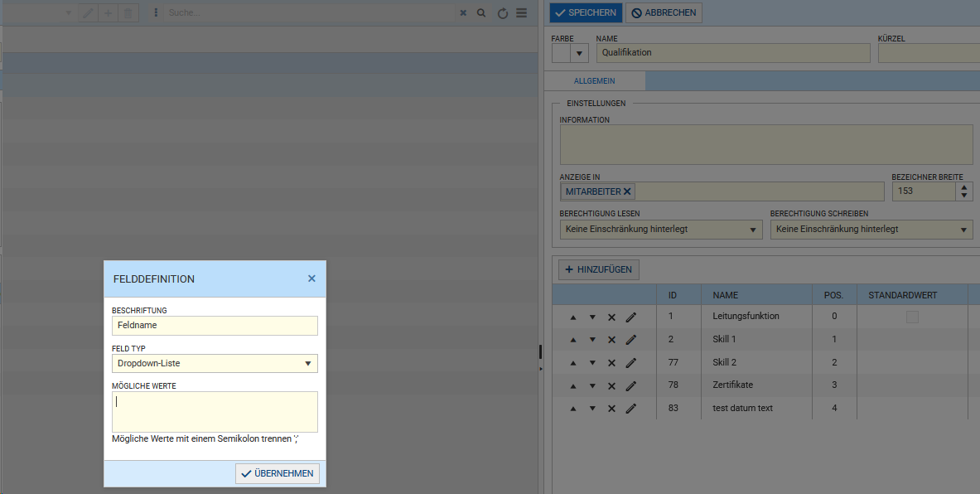Viewport: 980px width, 494px height.
Task: Click the NAME column header
Action: click(x=757, y=295)
